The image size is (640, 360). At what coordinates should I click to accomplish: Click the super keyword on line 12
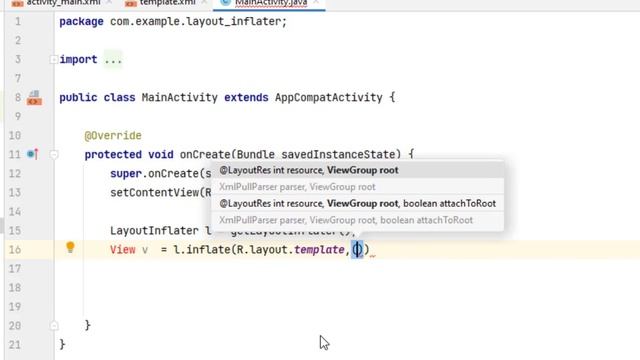pyautogui.click(x=126, y=173)
